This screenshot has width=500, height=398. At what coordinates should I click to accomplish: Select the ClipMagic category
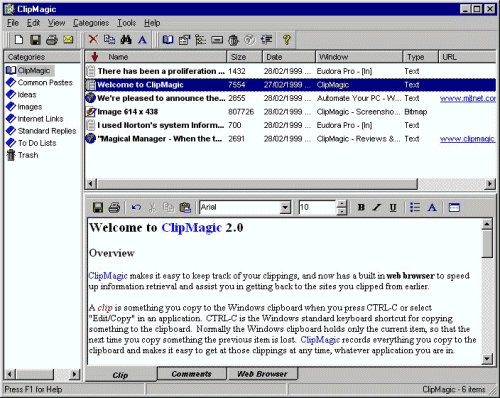point(30,70)
